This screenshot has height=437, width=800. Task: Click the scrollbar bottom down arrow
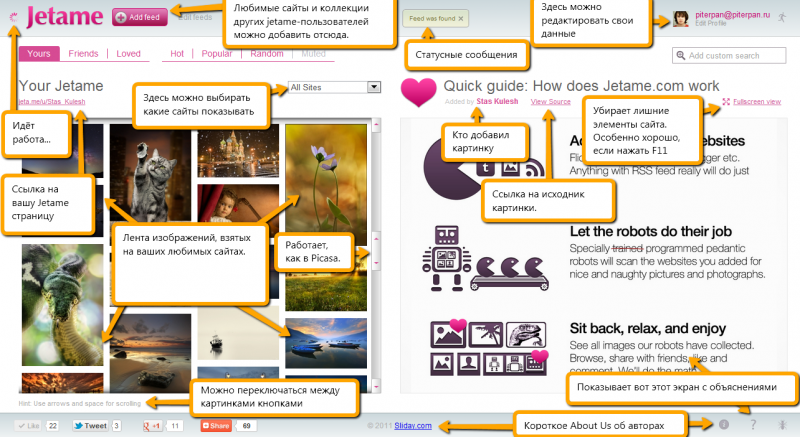[377, 387]
